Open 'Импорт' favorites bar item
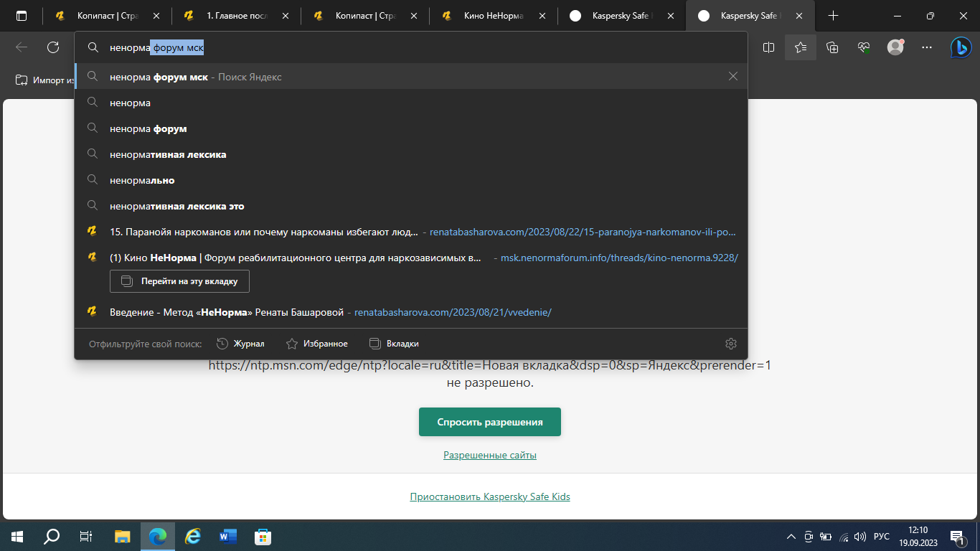 tap(45, 80)
